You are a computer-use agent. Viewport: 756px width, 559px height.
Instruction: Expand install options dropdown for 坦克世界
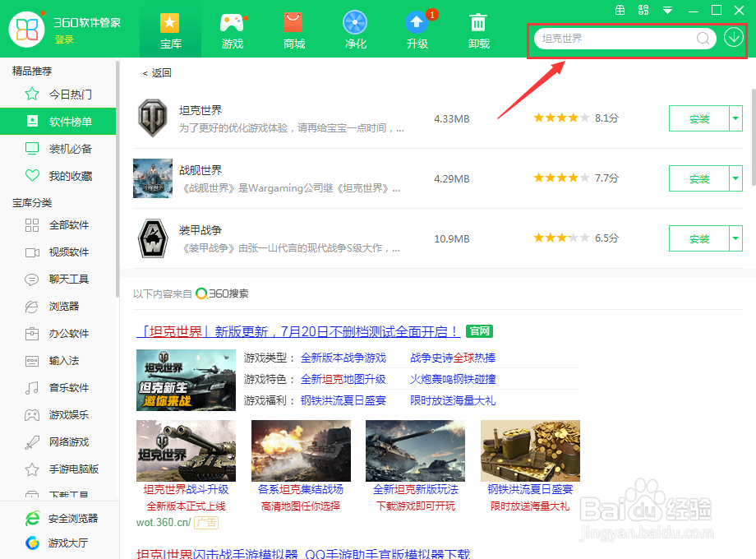(735, 118)
